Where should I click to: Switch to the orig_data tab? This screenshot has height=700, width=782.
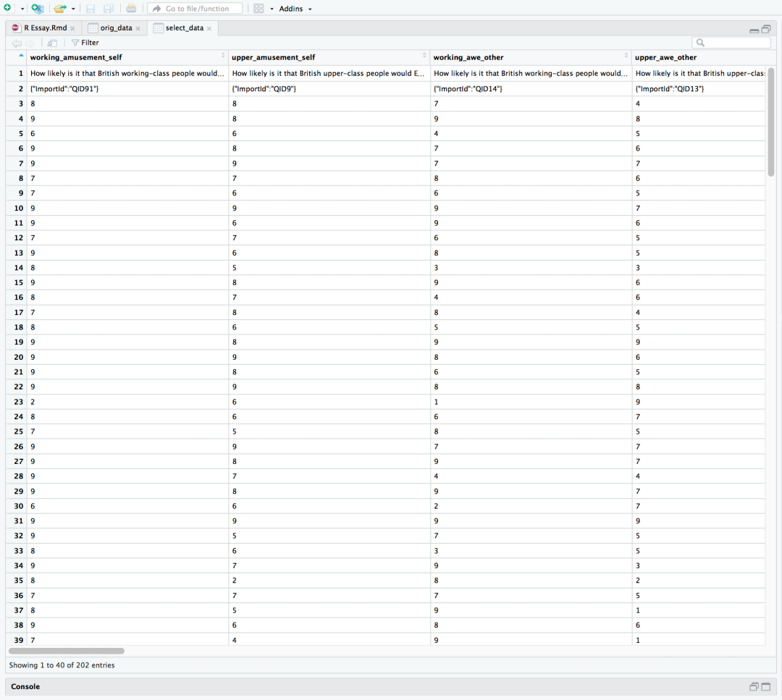[x=116, y=28]
